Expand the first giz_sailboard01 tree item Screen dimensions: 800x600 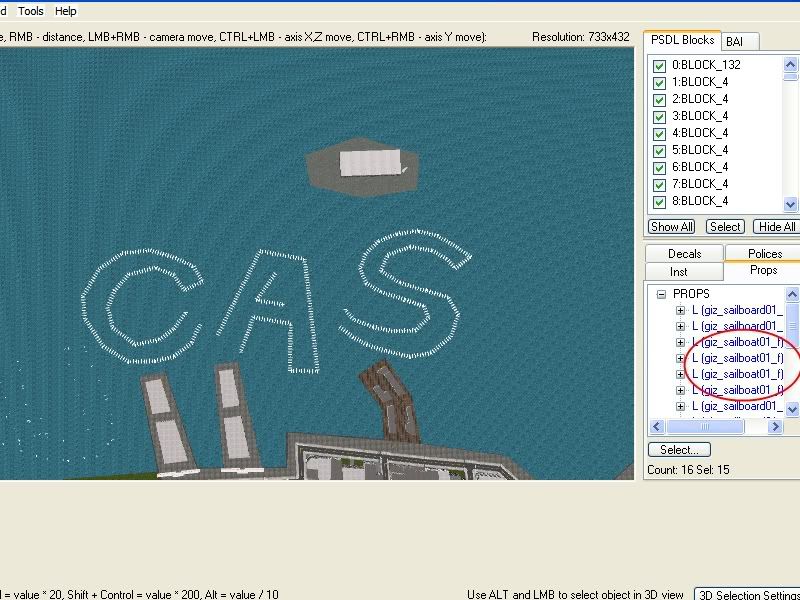pos(680,310)
